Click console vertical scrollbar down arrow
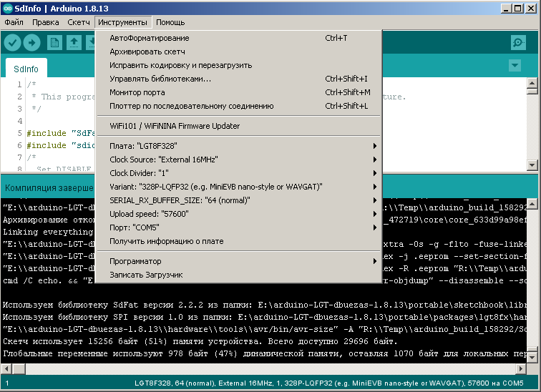Screen dimensions: 541x392 pos(532,358)
